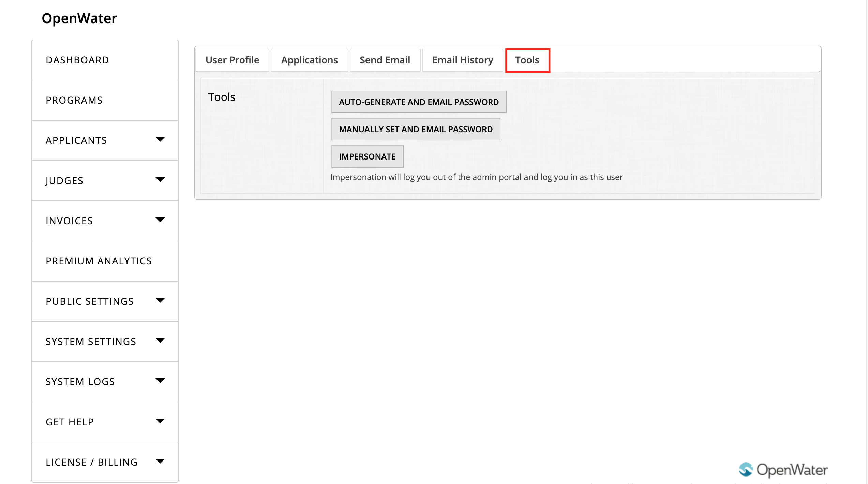The height and width of the screenshot is (484, 868).
Task: Click the 'Impersonation will log you out' note
Action: (476, 177)
